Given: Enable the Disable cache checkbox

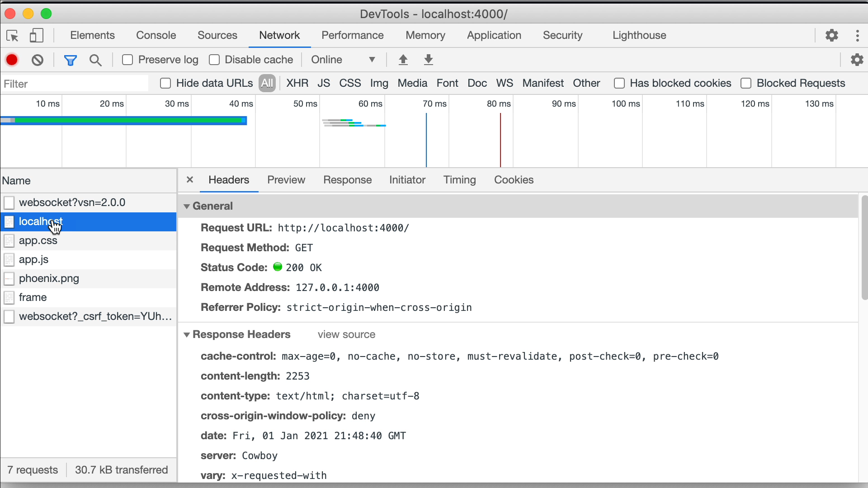Looking at the screenshot, I should pos(215,59).
